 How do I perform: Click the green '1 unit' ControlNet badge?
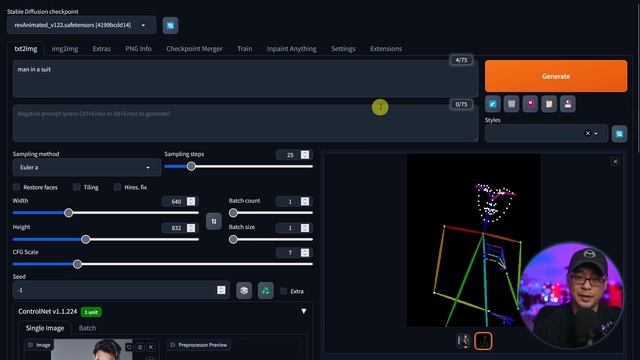(91, 312)
